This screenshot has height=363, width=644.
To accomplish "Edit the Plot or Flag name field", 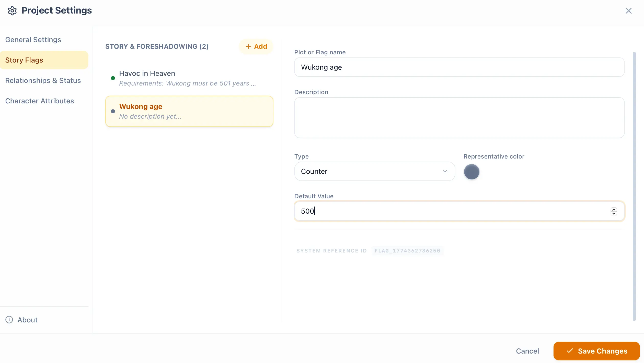I will coord(459,67).
